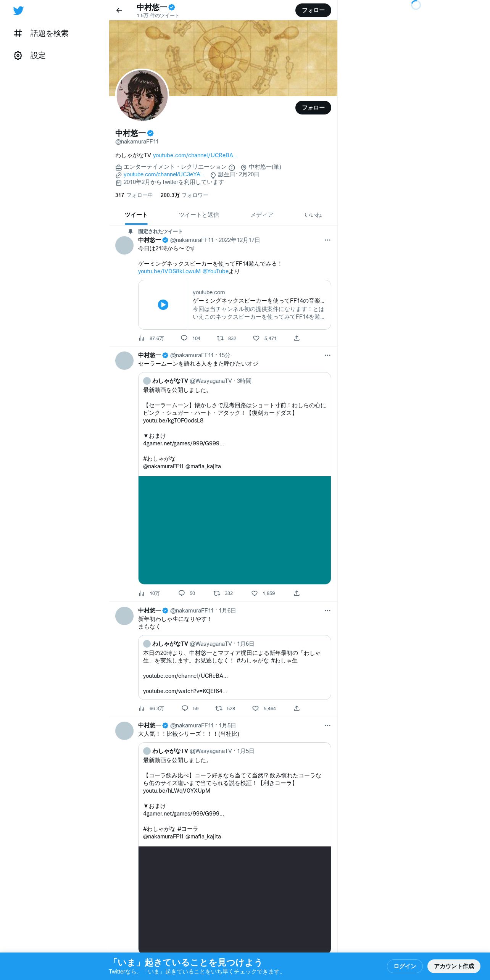Open more options menu on the 15分 tweet
This screenshot has width=490, height=980.
coord(327,355)
